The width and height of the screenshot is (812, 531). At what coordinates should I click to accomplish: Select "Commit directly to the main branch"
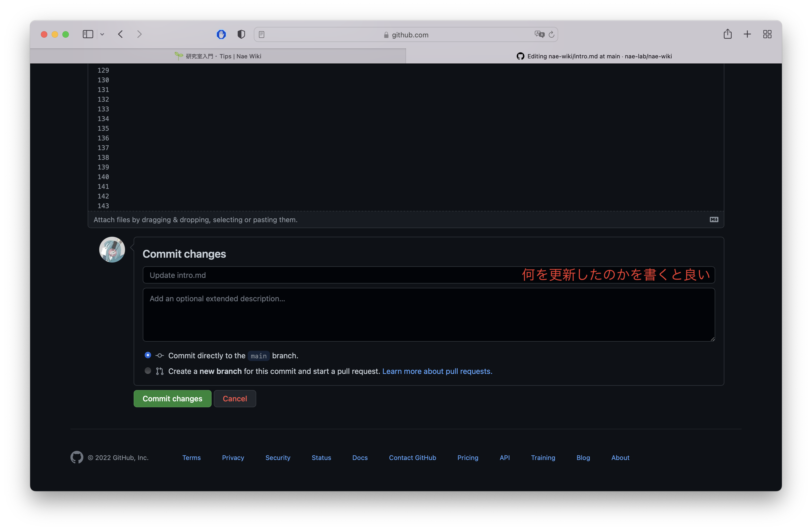click(148, 355)
